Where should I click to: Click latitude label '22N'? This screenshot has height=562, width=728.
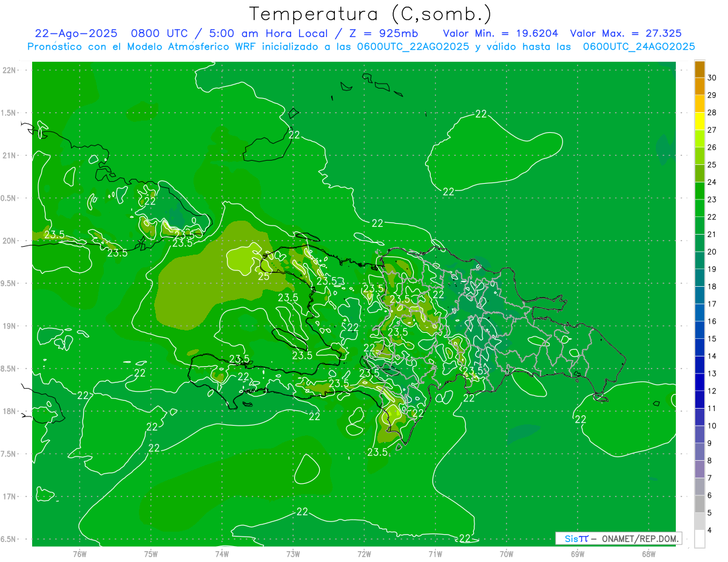tap(9, 70)
